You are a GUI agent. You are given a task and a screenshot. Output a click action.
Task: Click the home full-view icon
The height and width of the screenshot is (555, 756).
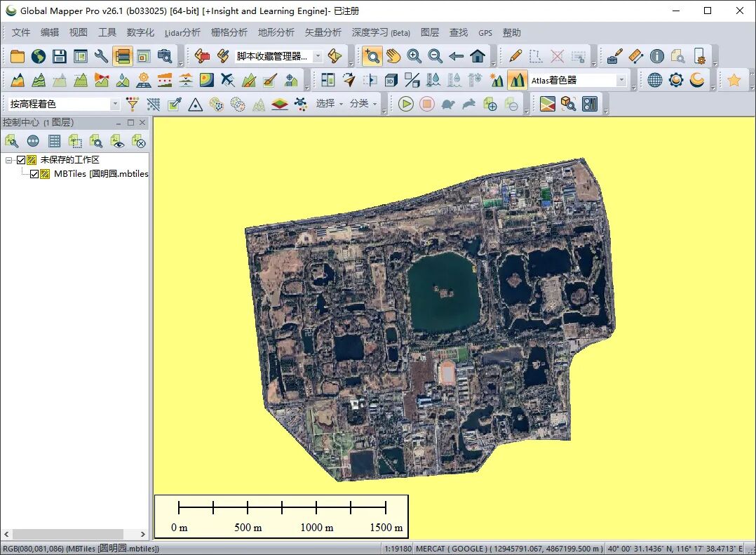(478, 56)
